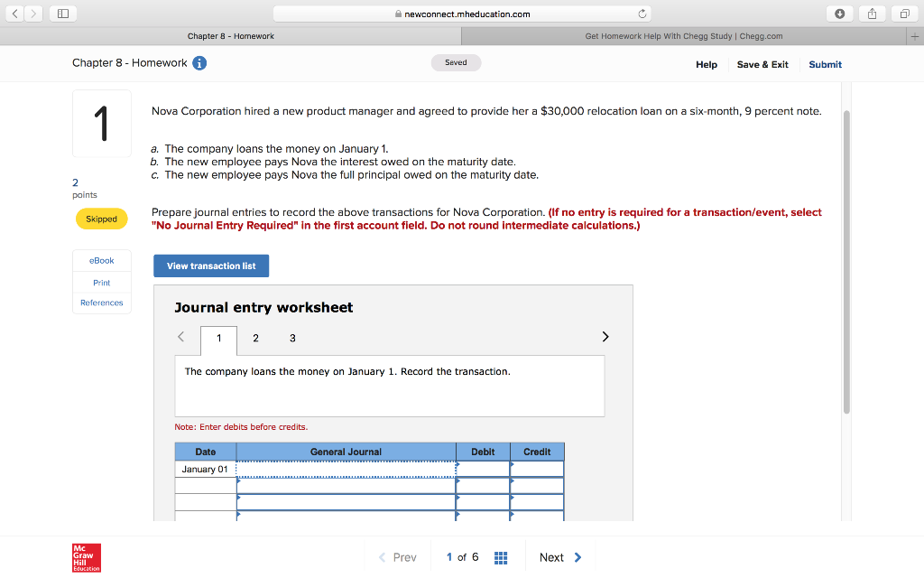924x578 pixels.
Task: Expand worksheet pages with right chevron
Action: pyautogui.click(x=605, y=336)
